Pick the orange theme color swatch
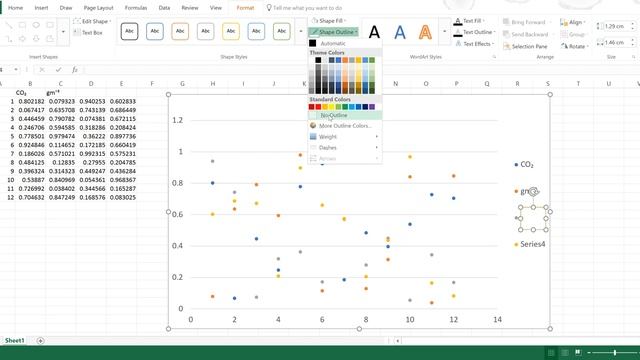The width and height of the screenshot is (640, 360). 345,60
